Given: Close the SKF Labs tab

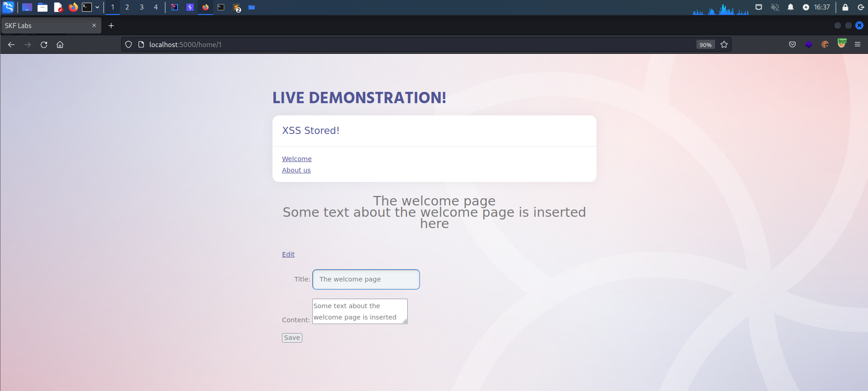Looking at the screenshot, I should (x=94, y=25).
